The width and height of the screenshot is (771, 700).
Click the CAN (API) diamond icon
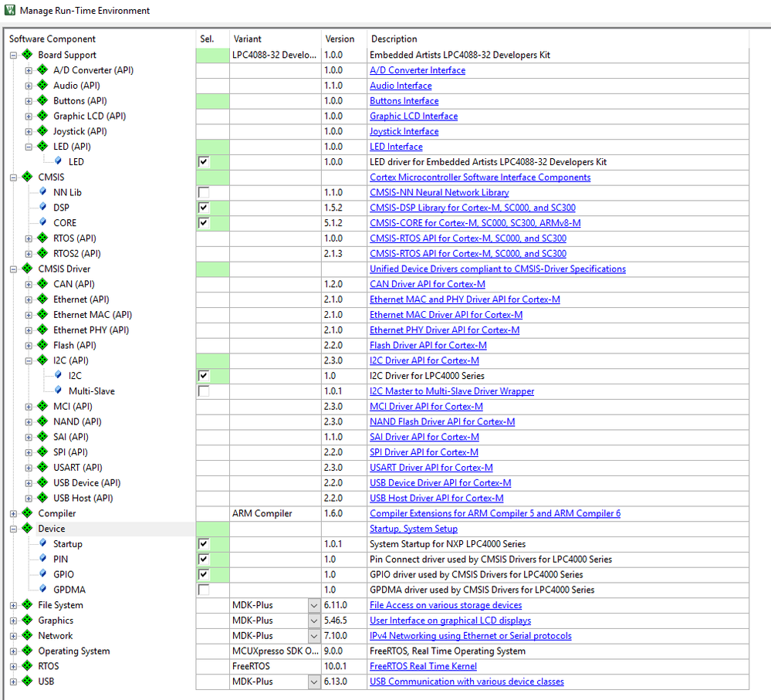click(42, 284)
